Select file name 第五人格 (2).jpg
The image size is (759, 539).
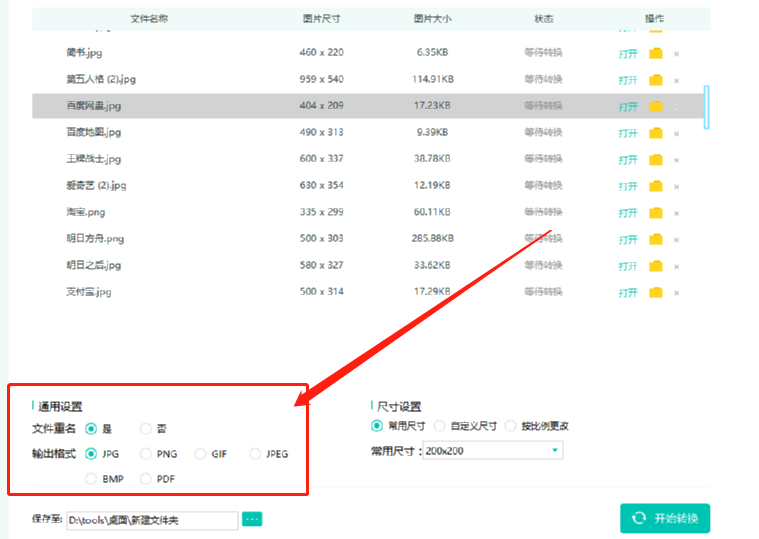coord(101,79)
